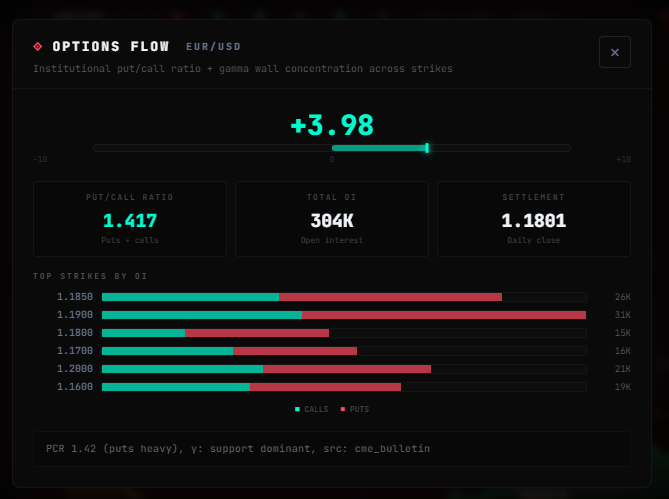Image resolution: width=669 pixels, height=499 pixels.
Task: Click the green calls bar for 1.1850
Action: (x=190, y=297)
